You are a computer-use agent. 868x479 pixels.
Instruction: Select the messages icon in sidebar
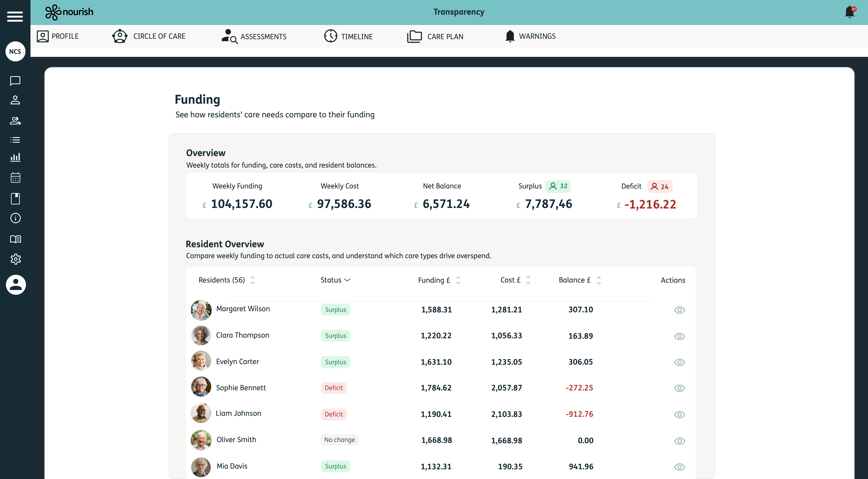(x=15, y=81)
